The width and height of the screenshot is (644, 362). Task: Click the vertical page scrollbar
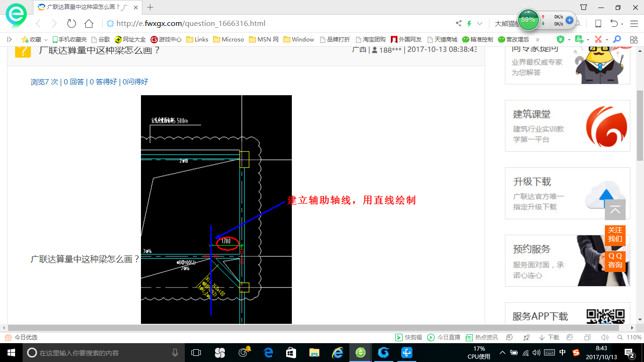640,125
